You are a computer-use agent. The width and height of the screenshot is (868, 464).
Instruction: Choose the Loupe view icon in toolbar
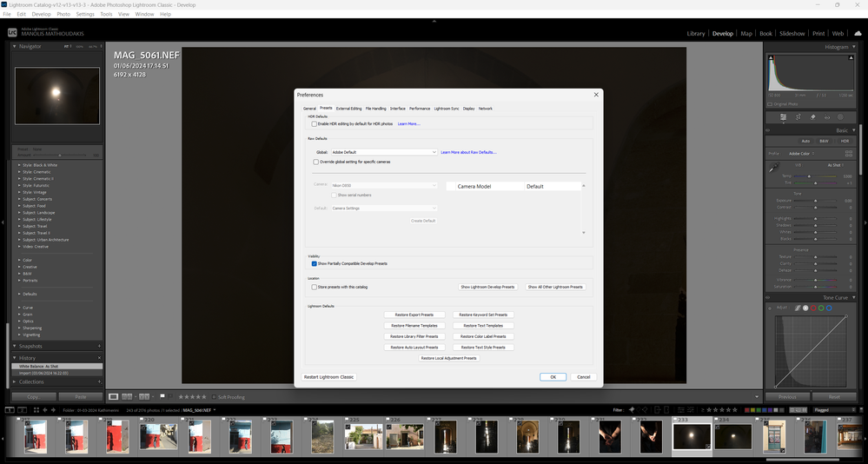[114, 396]
